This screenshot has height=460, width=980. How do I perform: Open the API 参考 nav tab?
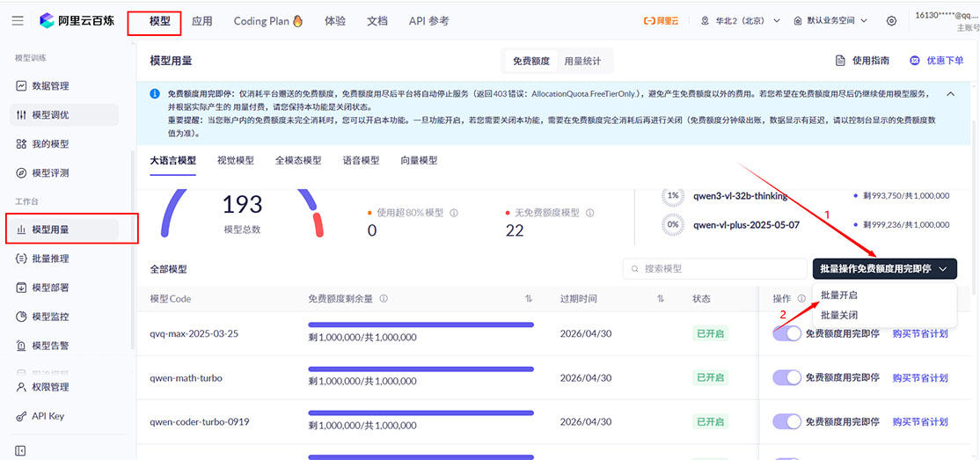[428, 21]
